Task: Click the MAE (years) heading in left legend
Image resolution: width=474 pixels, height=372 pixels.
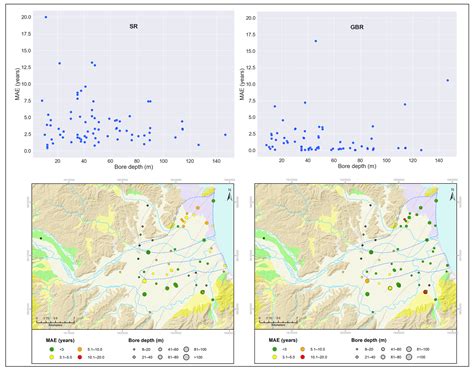Action: pyautogui.click(x=60, y=340)
